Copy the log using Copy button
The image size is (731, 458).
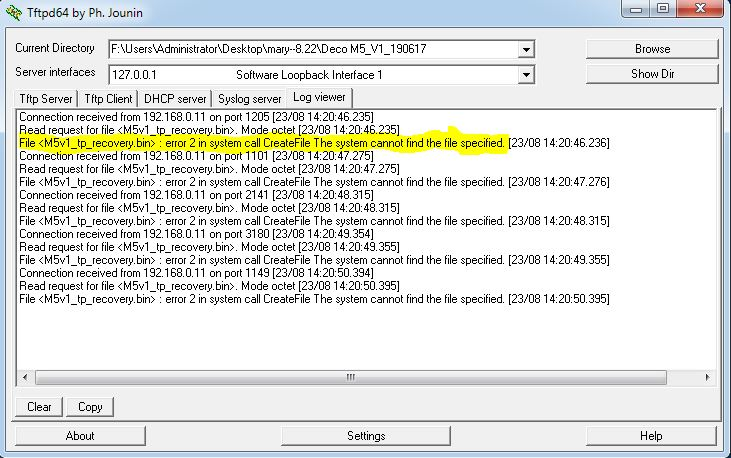[x=90, y=407]
